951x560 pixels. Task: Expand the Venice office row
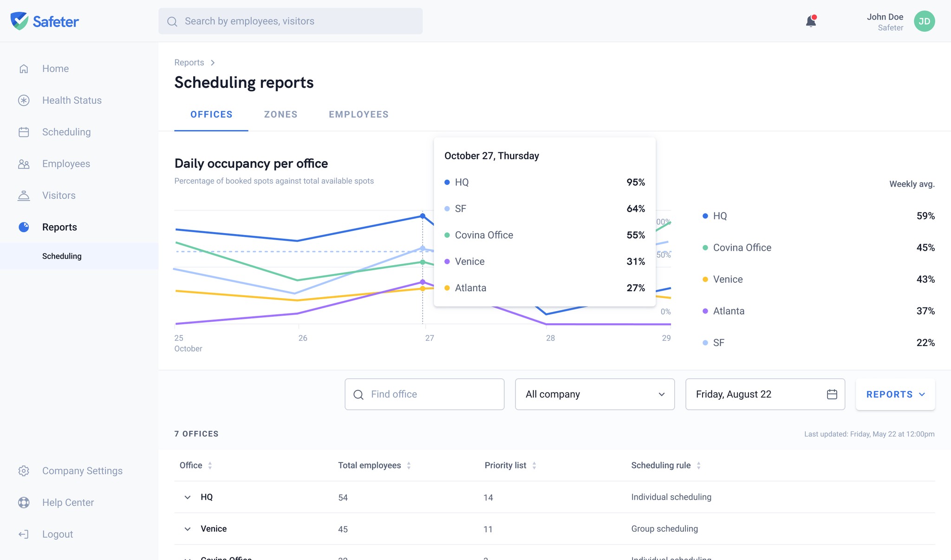(188, 529)
